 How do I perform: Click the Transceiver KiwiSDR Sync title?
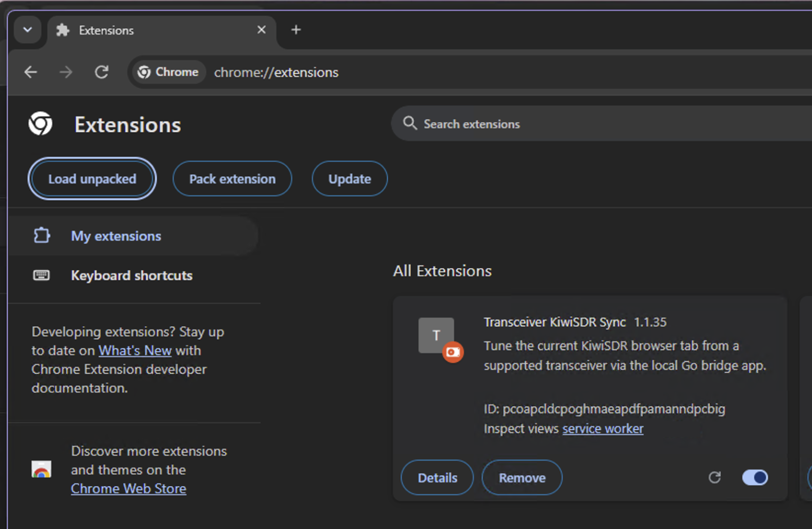click(555, 322)
